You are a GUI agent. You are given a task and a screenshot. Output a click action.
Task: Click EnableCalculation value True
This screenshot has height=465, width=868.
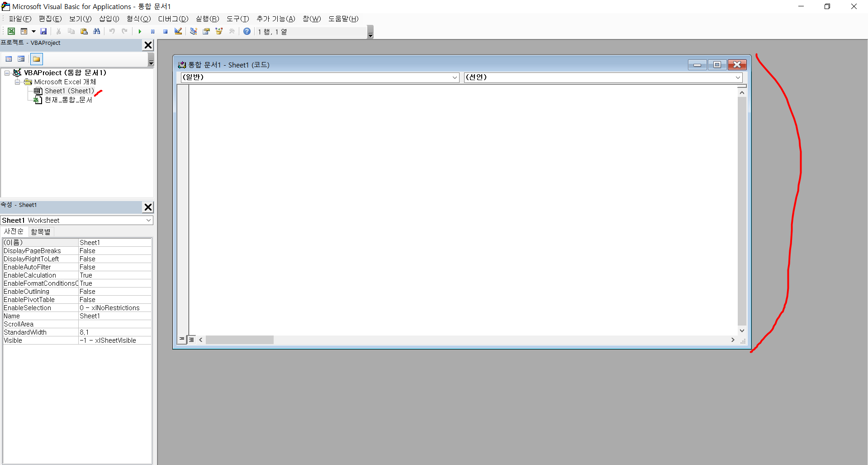pos(115,275)
